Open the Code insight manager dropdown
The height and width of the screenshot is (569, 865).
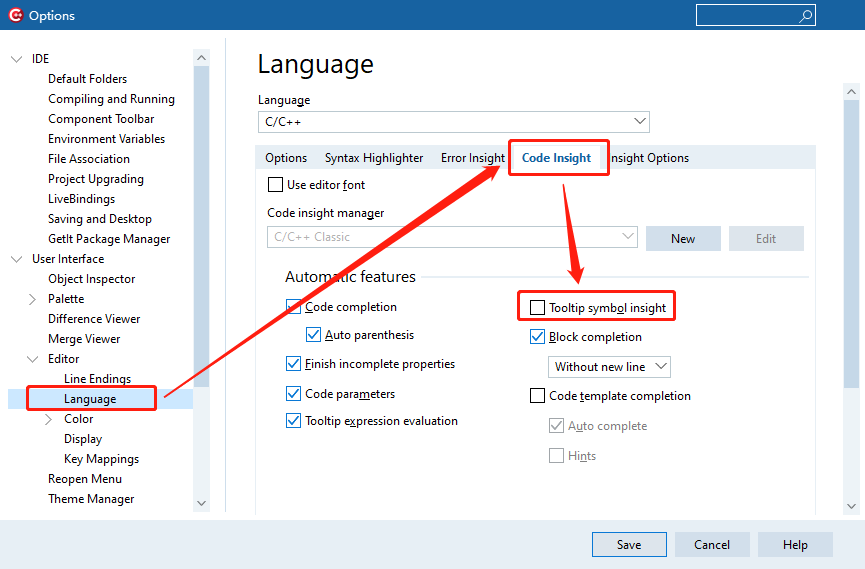pyautogui.click(x=452, y=237)
